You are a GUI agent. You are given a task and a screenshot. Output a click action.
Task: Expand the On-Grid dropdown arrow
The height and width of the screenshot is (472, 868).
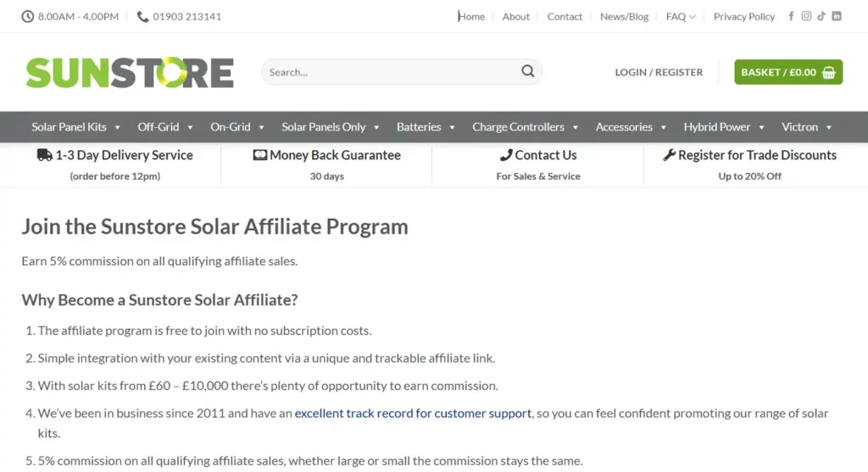[x=261, y=127]
